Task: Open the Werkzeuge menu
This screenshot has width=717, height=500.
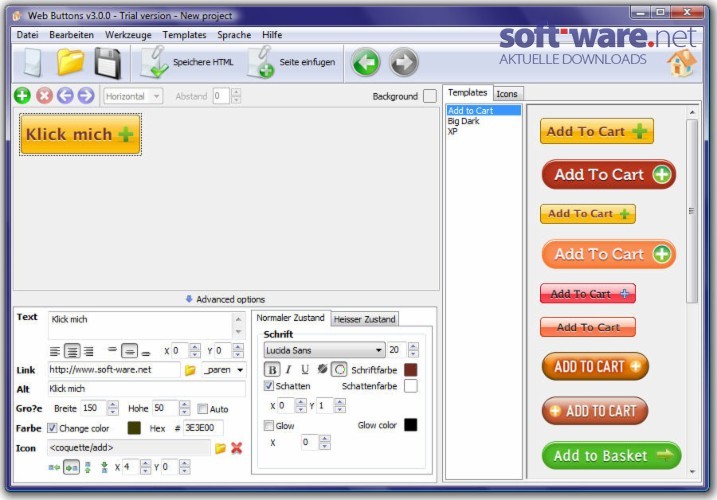Action: click(128, 35)
